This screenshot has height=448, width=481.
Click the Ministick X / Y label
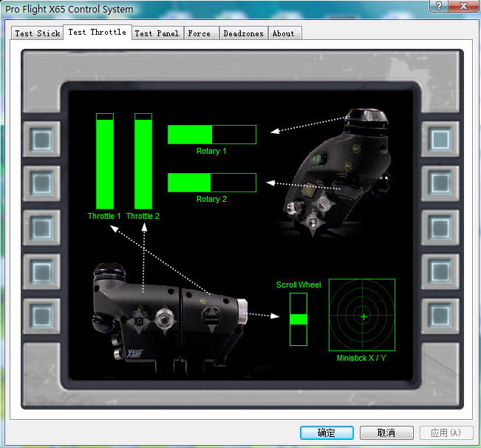tap(361, 358)
